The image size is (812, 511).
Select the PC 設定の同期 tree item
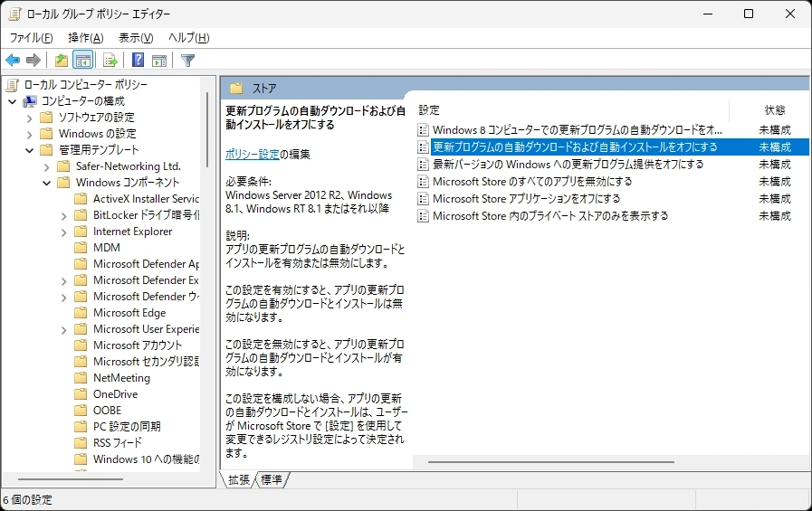[127, 427]
